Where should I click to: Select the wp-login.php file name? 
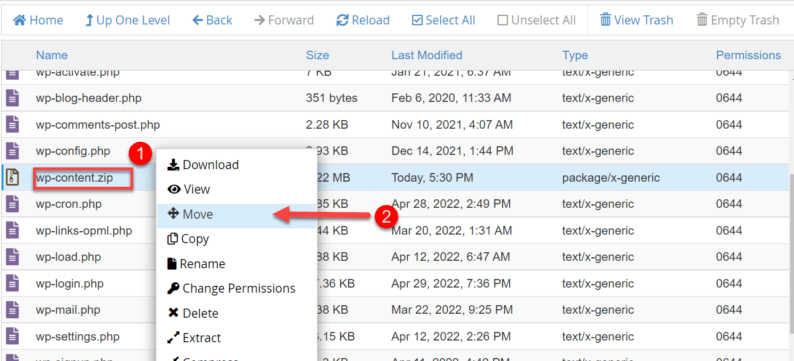(x=71, y=283)
